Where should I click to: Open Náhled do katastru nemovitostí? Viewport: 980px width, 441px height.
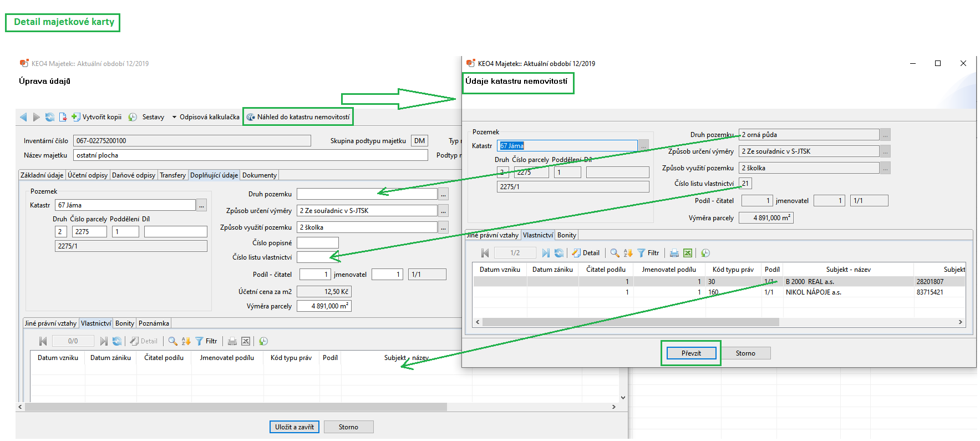[x=298, y=117]
